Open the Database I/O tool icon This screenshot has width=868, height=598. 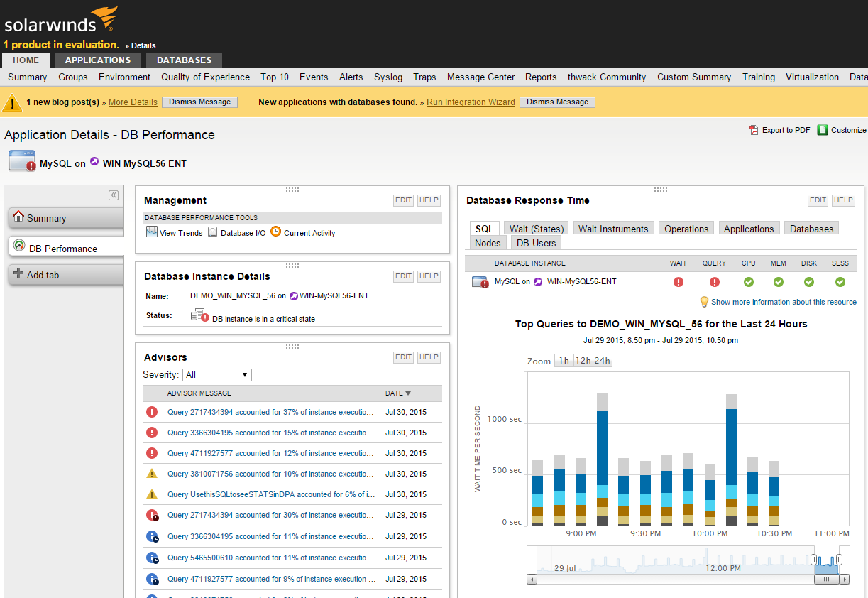pyautogui.click(x=212, y=232)
